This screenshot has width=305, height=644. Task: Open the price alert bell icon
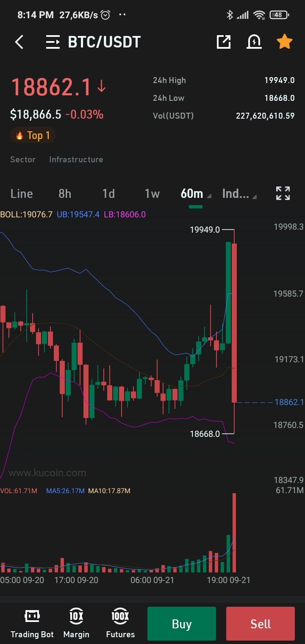tap(254, 42)
